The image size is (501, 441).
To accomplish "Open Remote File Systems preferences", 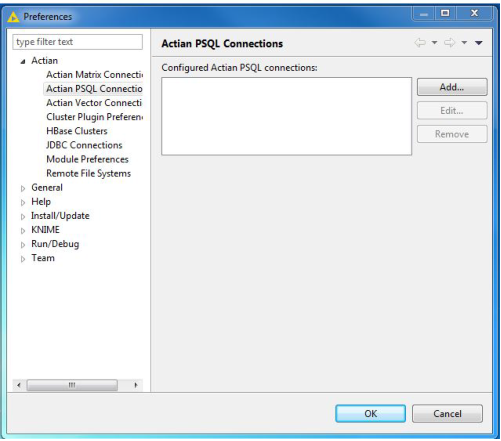I will click(x=89, y=173).
